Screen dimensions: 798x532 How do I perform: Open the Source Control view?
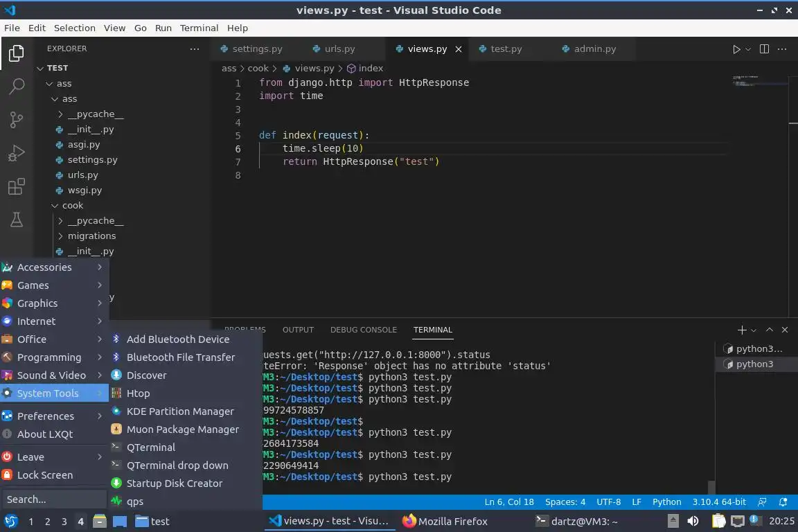(17, 120)
